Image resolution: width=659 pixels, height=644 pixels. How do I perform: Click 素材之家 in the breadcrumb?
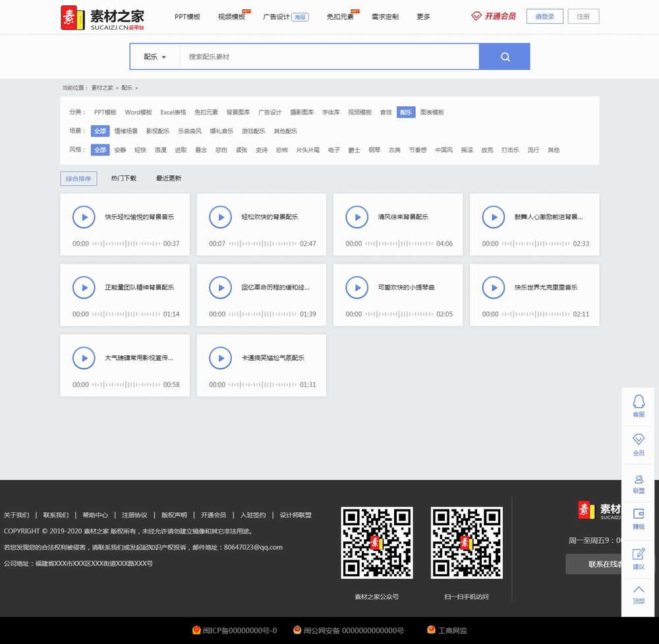point(102,88)
